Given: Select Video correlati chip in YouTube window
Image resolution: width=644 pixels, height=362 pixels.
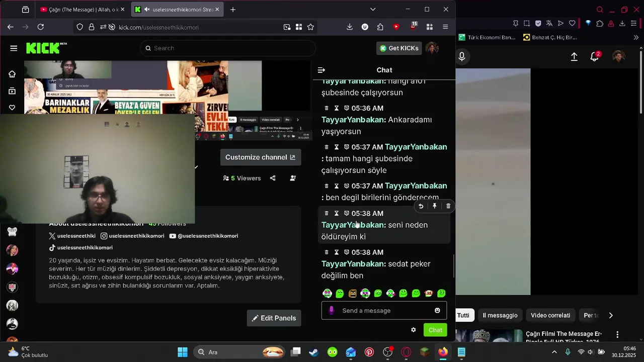Looking at the screenshot, I should (550, 315).
